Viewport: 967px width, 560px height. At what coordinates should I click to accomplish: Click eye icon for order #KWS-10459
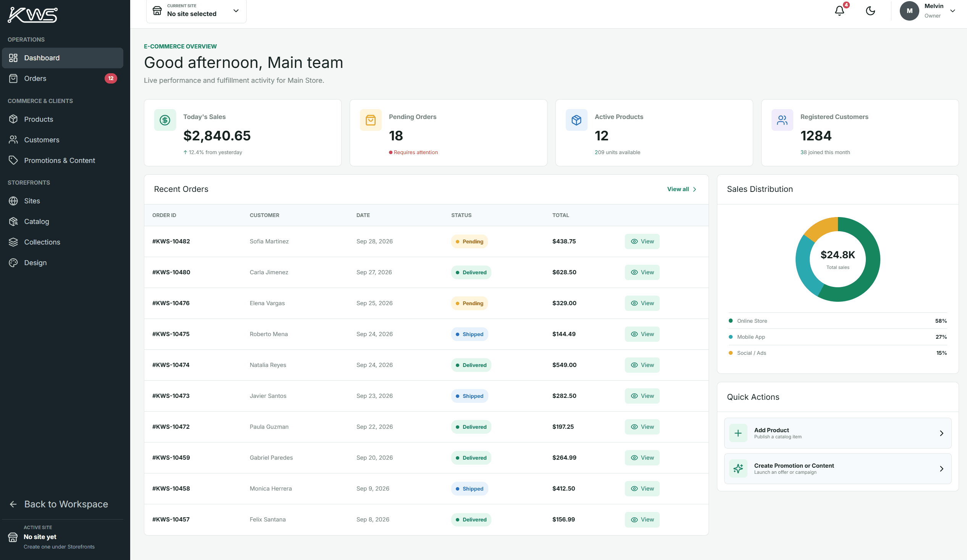coord(634,458)
